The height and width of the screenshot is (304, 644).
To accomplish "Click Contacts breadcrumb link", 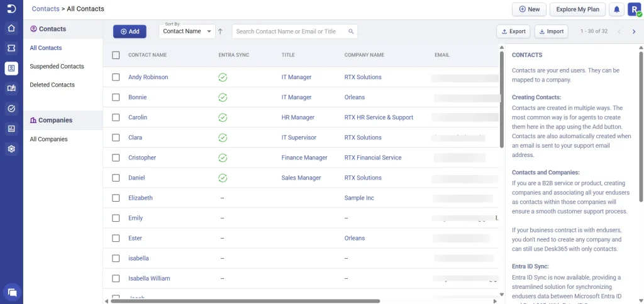I will point(45,9).
